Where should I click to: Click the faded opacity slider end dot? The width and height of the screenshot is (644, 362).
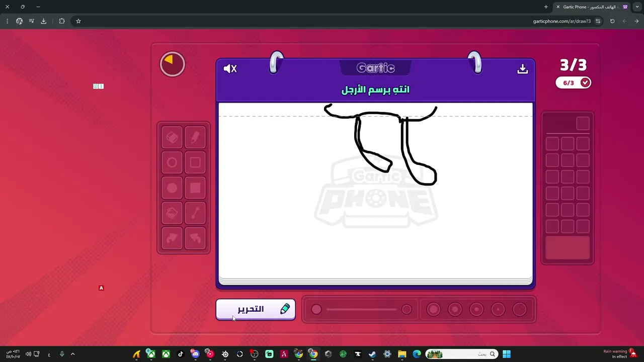pyautogui.click(x=407, y=310)
